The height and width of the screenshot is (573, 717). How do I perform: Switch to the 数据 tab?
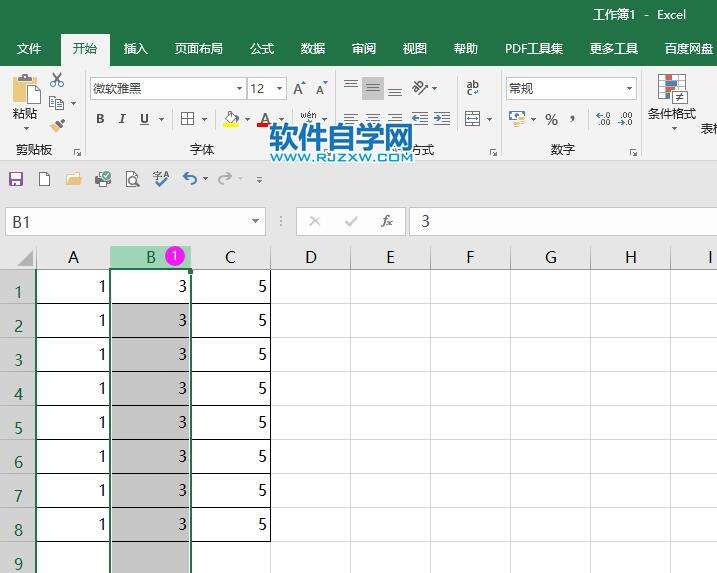[313, 48]
